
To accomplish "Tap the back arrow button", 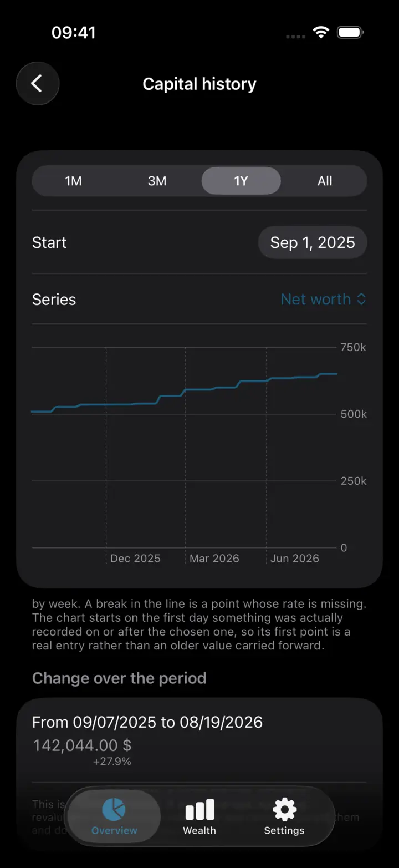I will (37, 84).
